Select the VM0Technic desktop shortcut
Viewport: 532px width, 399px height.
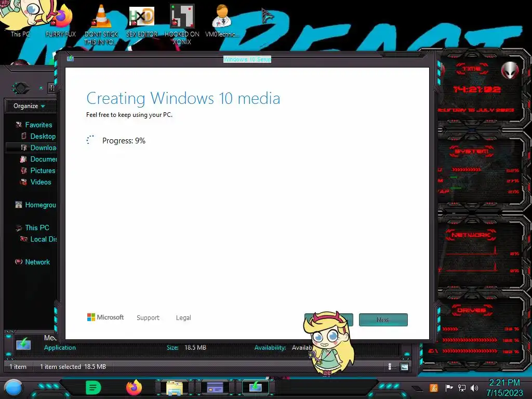(x=222, y=21)
